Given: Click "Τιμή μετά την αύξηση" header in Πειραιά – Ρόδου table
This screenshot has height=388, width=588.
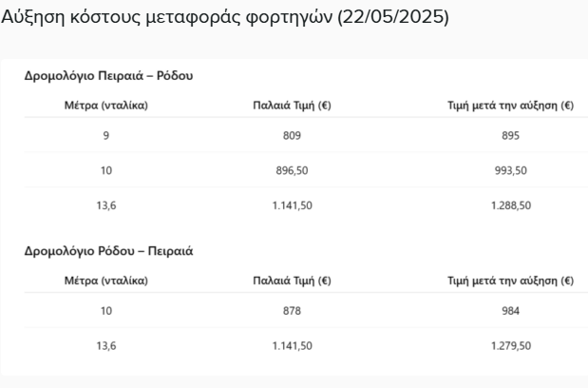Looking at the screenshot, I should pyautogui.click(x=511, y=104).
